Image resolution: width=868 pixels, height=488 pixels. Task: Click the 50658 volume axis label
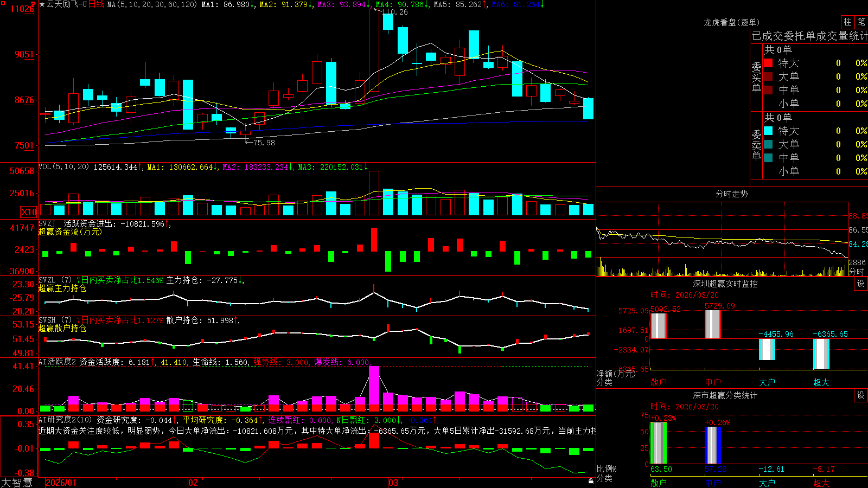tap(22, 171)
